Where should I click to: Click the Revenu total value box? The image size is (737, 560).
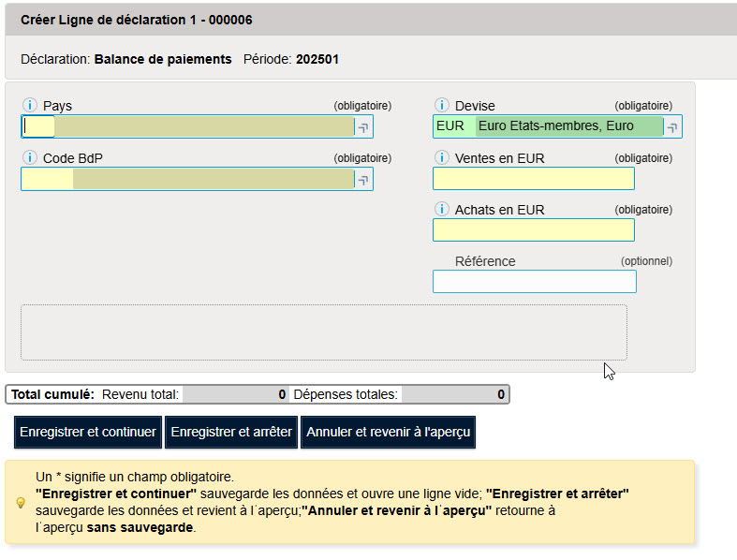pos(235,394)
